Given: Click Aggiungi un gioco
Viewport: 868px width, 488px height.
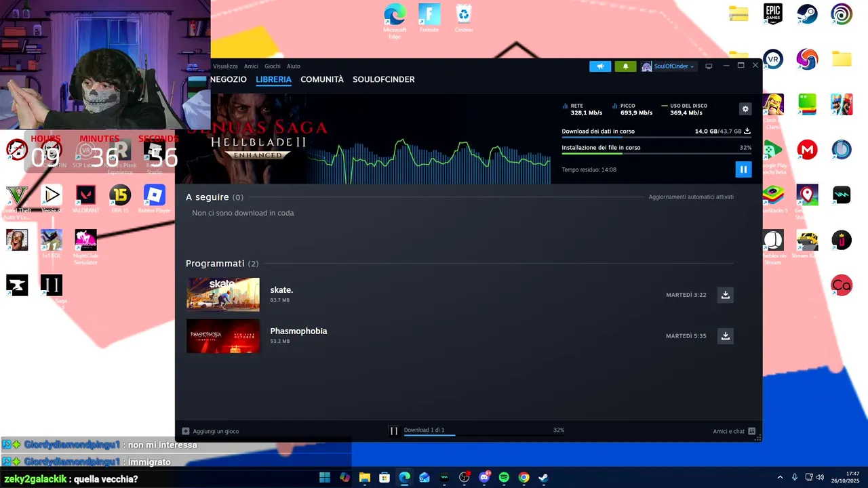Looking at the screenshot, I should pyautogui.click(x=210, y=431).
